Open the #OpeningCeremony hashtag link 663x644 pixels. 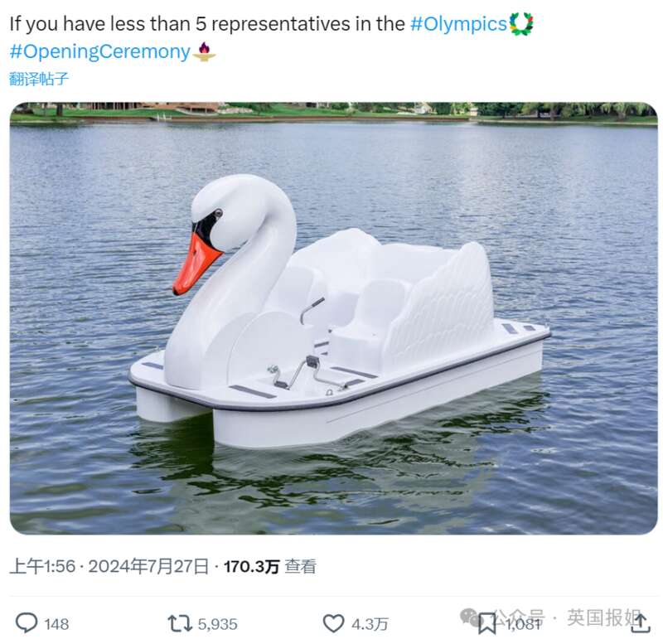pos(100,51)
